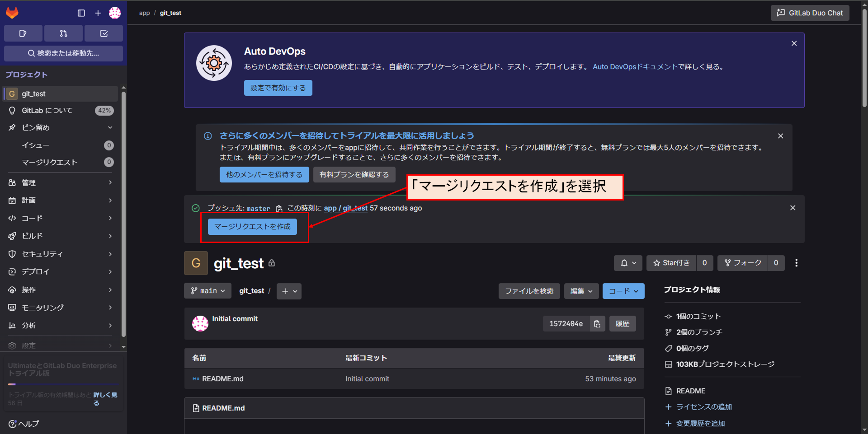Open the master branch link
The width and height of the screenshot is (868, 434).
[258, 209]
